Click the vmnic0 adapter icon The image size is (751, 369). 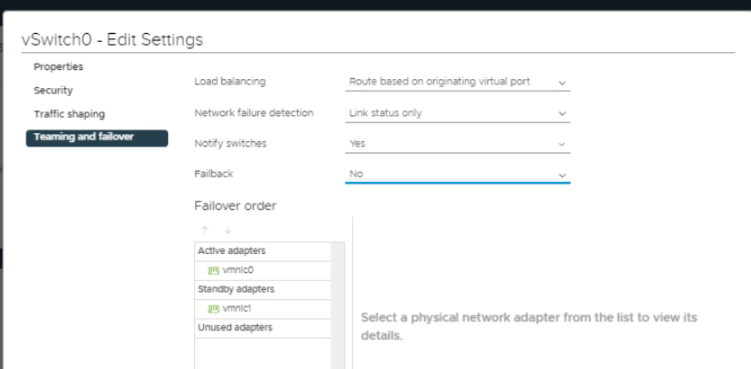pyautogui.click(x=213, y=271)
